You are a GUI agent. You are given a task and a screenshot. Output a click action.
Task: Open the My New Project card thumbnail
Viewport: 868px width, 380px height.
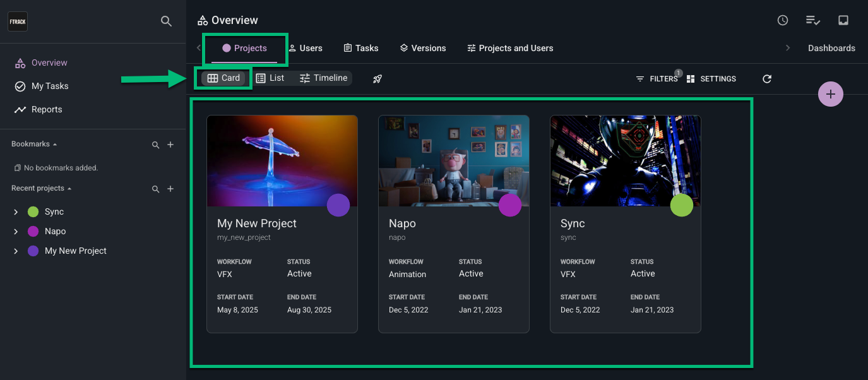coord(282,160)
